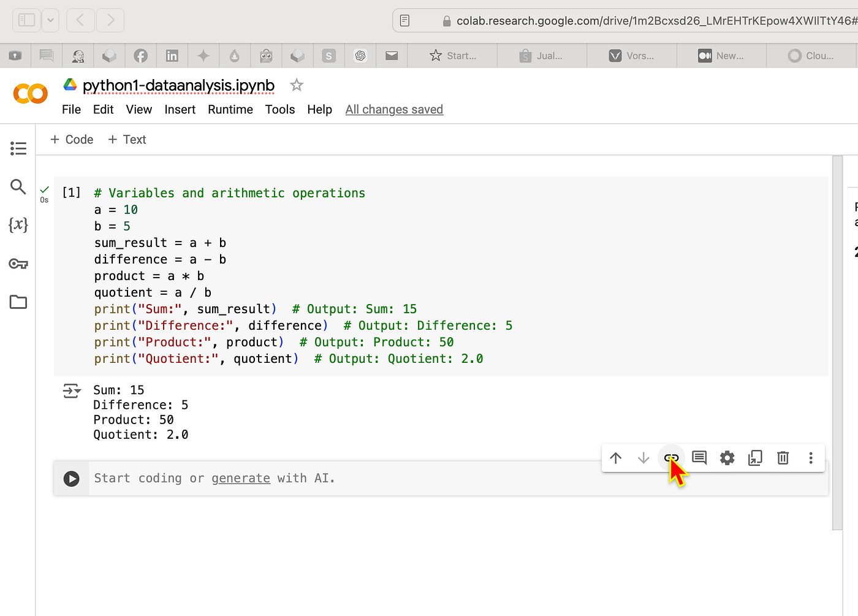Screen dimensions: 858x616
Task: Open the browser tab list chevron
Action: (50, 20)
